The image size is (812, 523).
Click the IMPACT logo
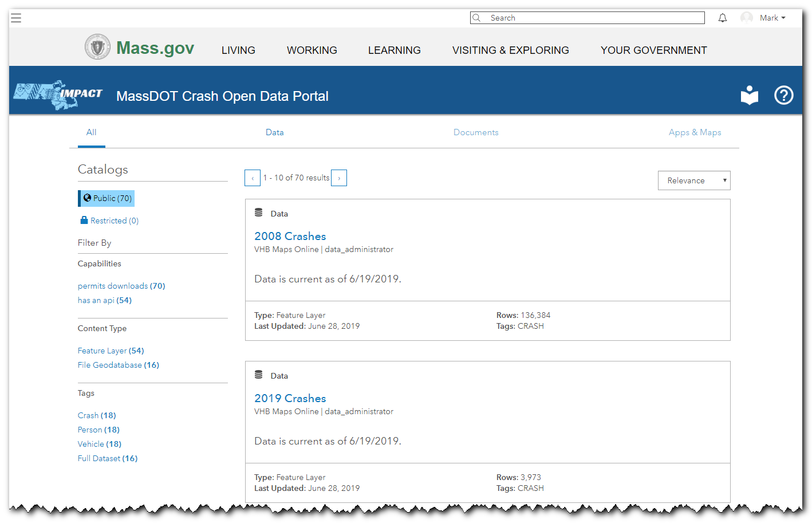pyautogui.click(x=58, y=95)
